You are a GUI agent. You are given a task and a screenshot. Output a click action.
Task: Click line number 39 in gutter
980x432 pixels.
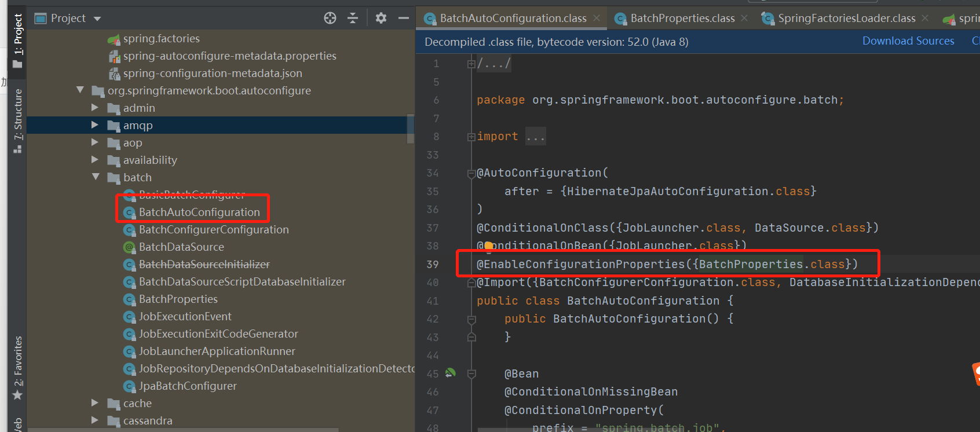[x=433, y=264]
